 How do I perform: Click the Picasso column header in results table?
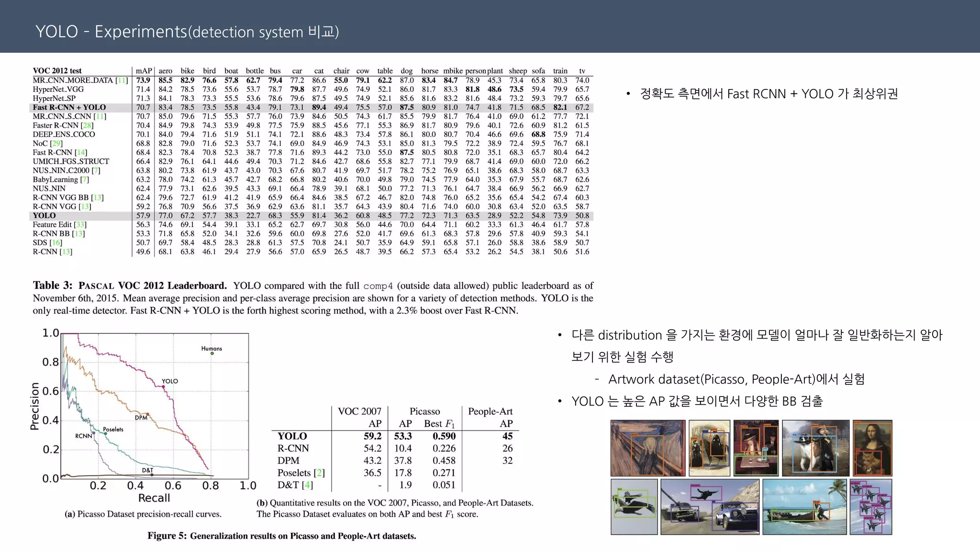point(424,411)
